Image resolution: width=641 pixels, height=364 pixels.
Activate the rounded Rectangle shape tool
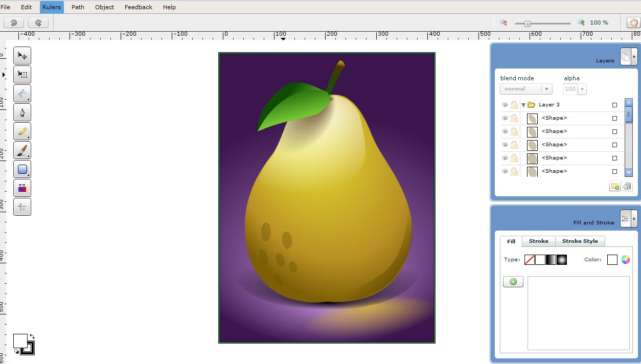(x=22, y=169)
